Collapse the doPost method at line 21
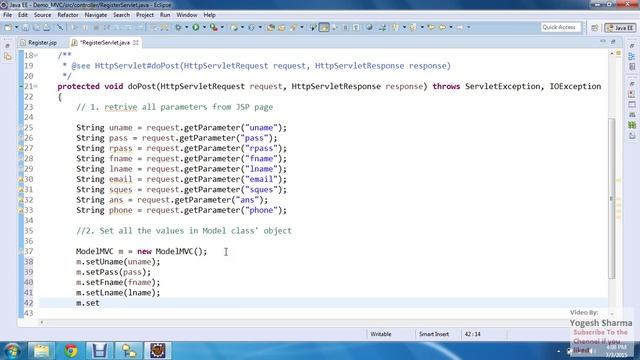This screenshot has width=640, height=360. pos(36,87)
